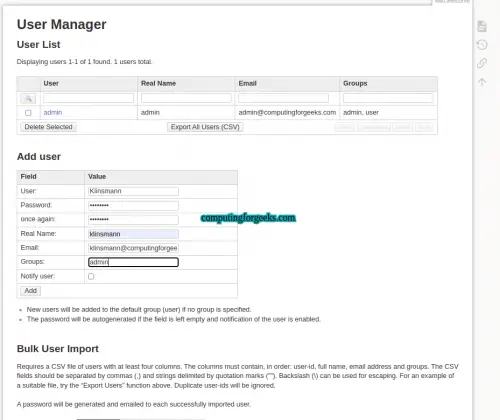
Task: Click the Delete Selected button
Action: click(48, 127)
